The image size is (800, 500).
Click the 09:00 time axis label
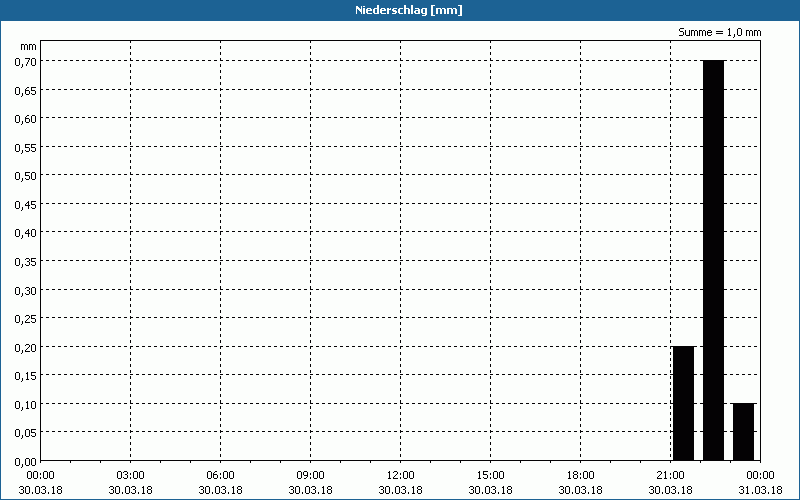(x=310, y=476)
